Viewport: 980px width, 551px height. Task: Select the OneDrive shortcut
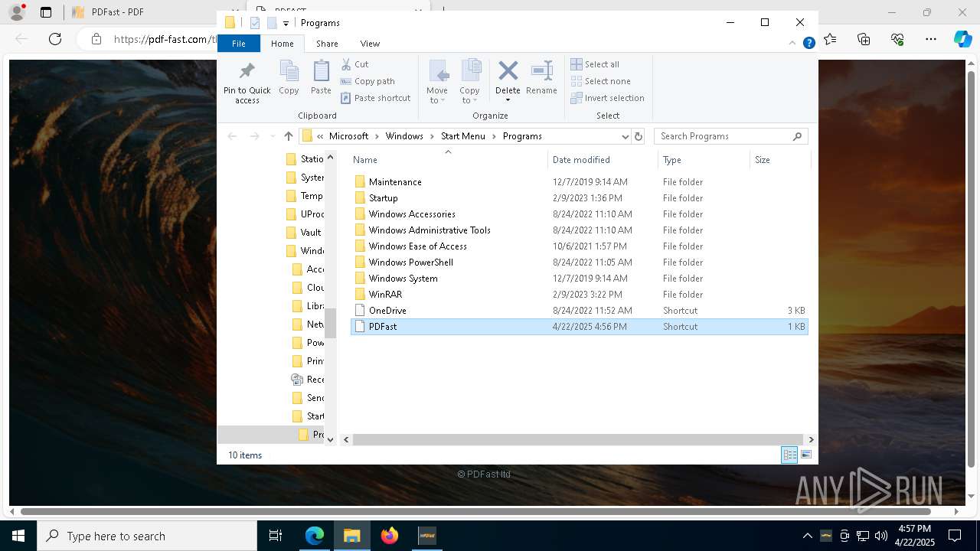click(579, 311)
